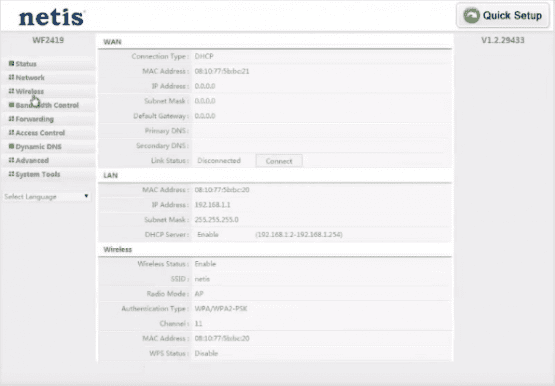Click the V1.2.29433 firmware version

click(x=503, y=40)
